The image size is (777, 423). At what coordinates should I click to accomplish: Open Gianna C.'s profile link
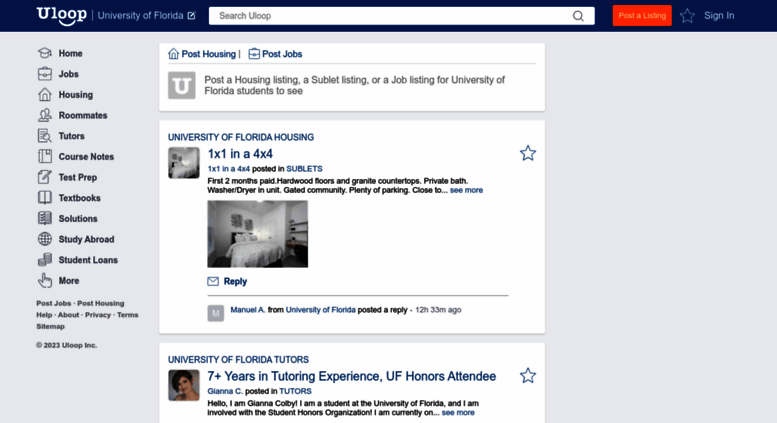[225, 391]
